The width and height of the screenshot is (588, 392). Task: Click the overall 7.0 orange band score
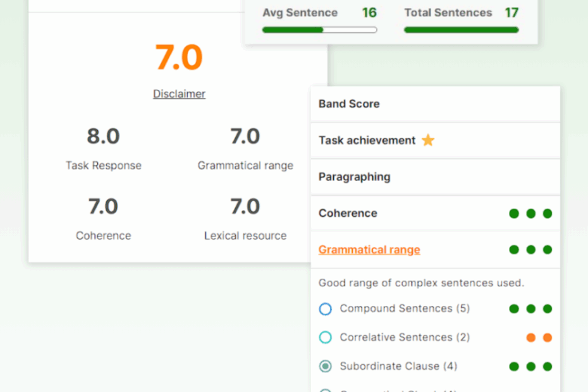coord(179,58)
